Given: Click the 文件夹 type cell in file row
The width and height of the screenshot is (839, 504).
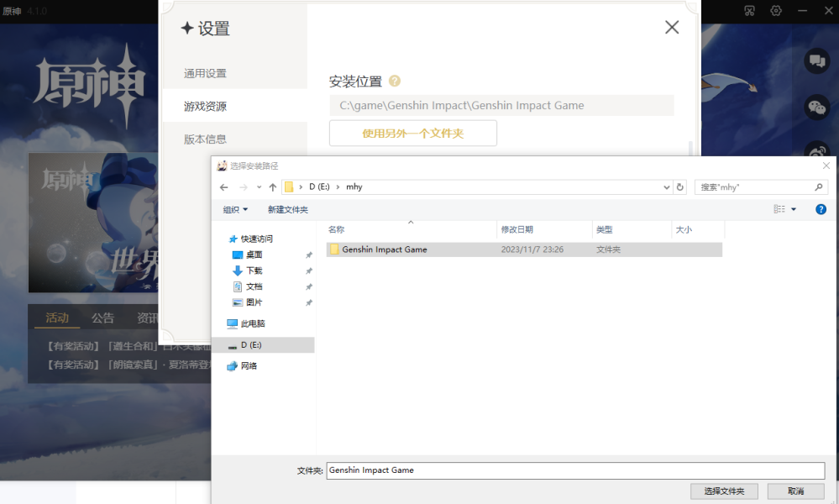Looking at the screenshot, I should click(608, 249).
